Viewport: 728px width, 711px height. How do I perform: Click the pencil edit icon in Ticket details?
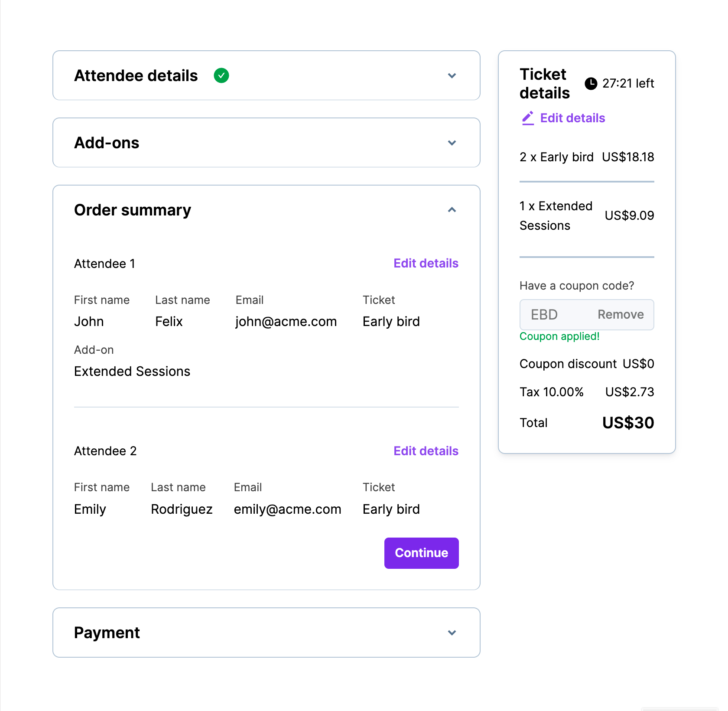pos(528,118)
